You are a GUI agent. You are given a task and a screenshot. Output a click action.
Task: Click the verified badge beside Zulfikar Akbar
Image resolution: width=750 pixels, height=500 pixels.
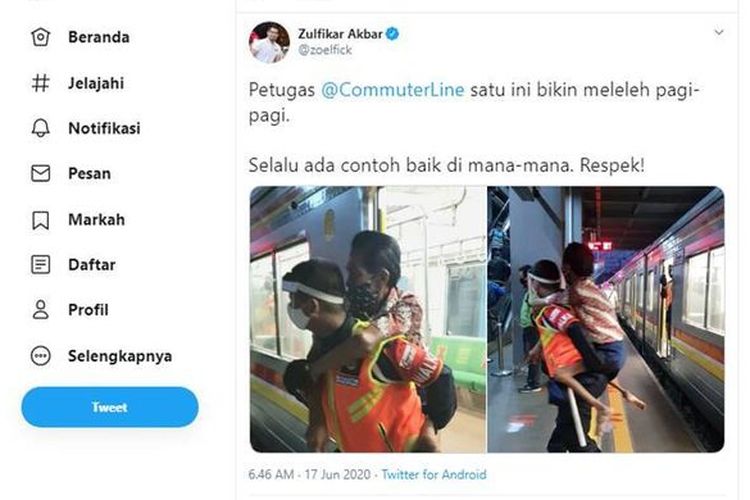(393, 33)
